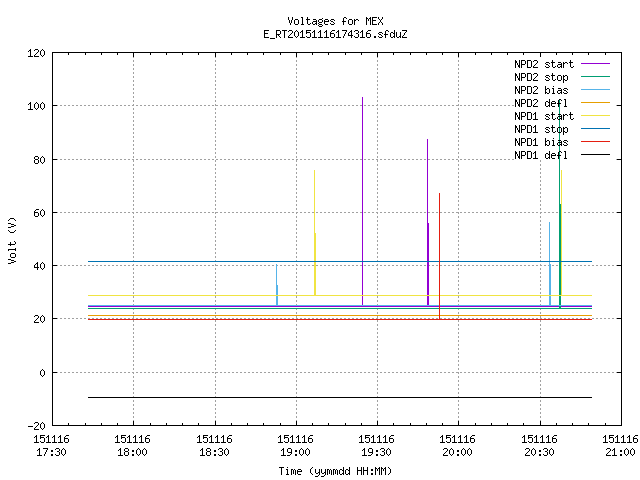Click the y-axis tick label 80
Viewport: 640px width, 480px height.
(x=39, y=160)
